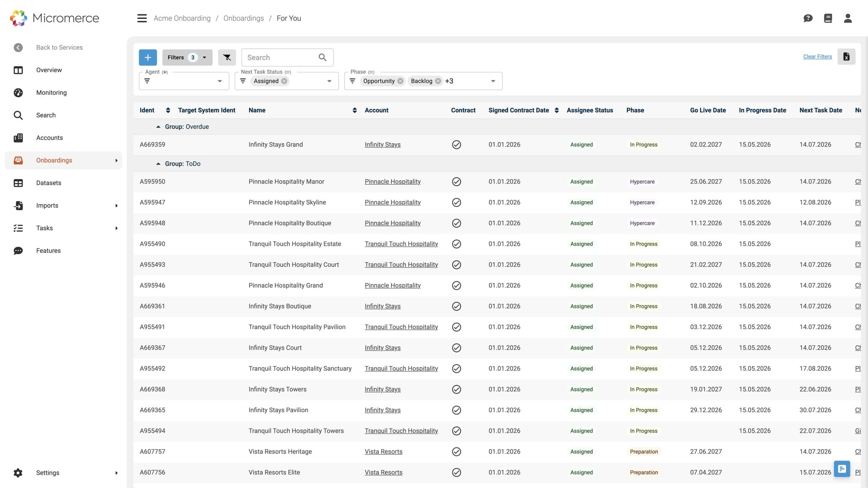The width and height of the screenshot is (868, 488).
Task: Click the Next Task Date column header
Action: click(821, 110)
